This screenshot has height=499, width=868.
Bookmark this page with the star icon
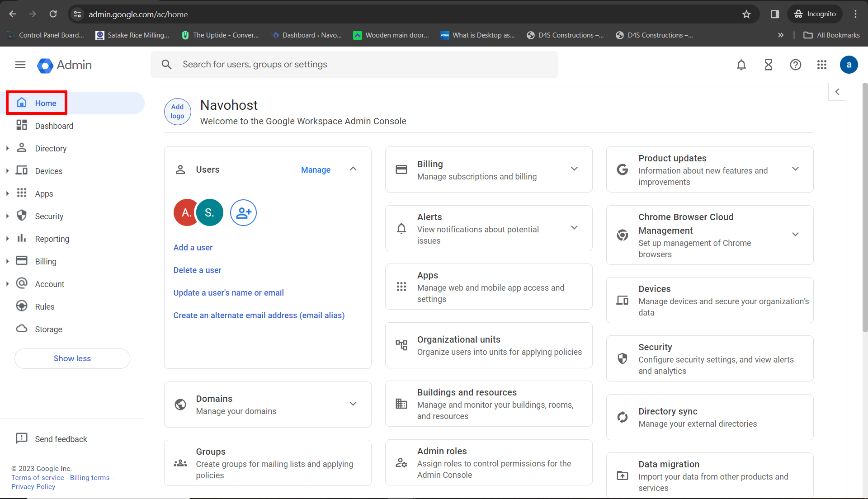[746, 14]
